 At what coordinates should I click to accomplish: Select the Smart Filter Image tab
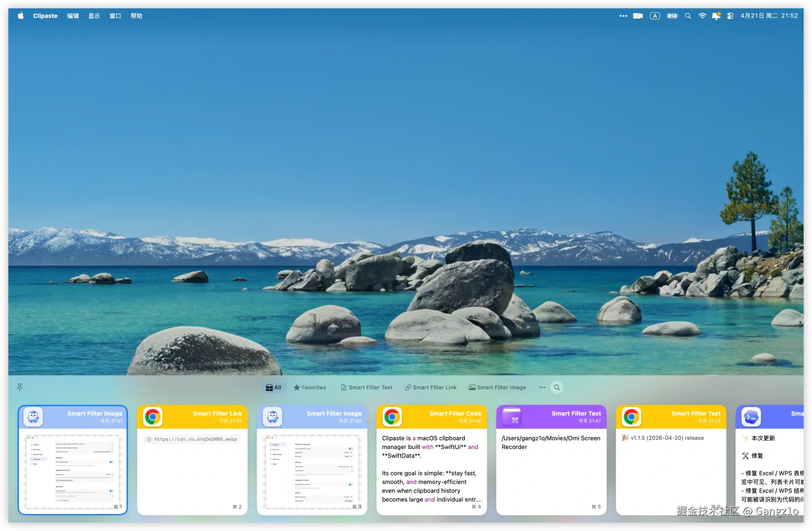pos(497,387)
